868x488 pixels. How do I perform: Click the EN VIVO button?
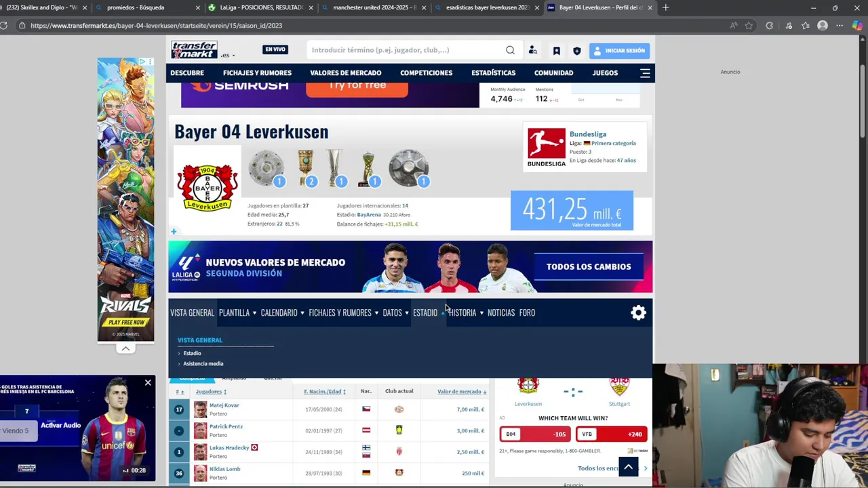[275, 49]
